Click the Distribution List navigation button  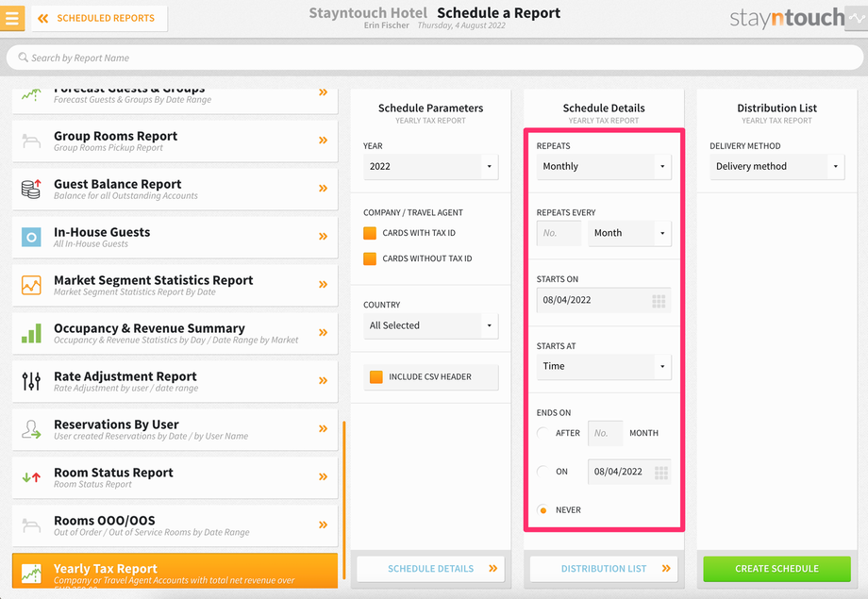click(x=604, y=569)
